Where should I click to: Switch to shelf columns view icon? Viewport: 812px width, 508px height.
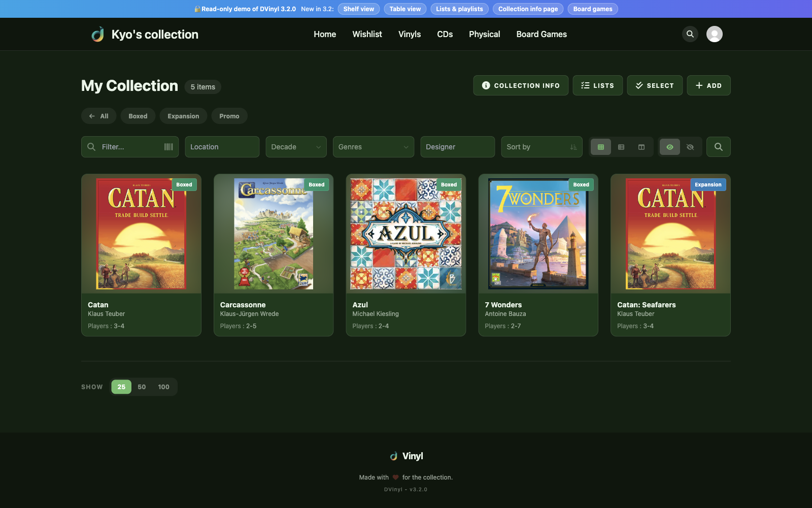[641, 147]
